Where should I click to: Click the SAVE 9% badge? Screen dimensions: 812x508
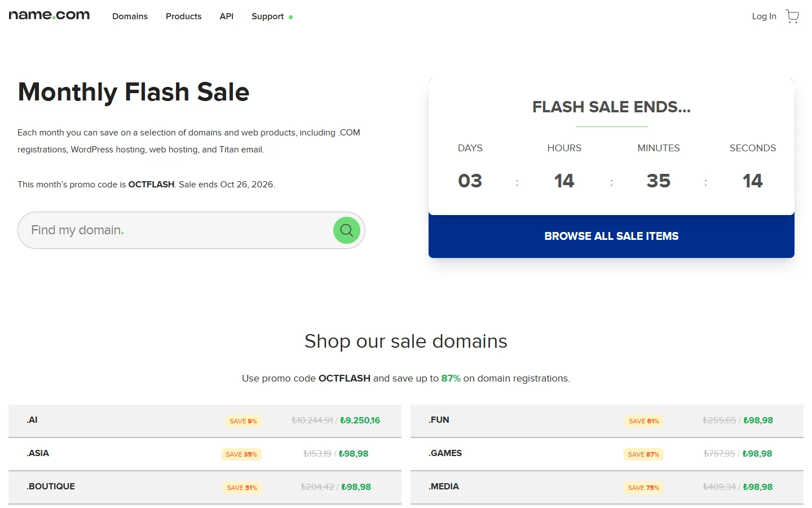[x=243, y=421]
